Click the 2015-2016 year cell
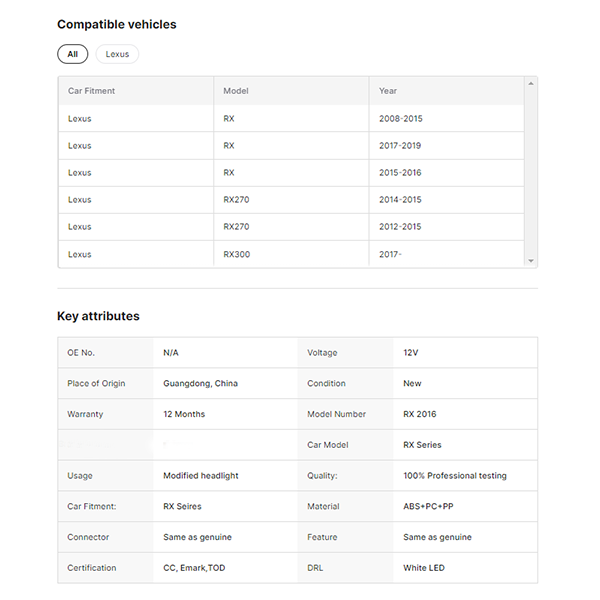This screenshot has height=600, width=600. pyautogui.click(x=400, y=173)
